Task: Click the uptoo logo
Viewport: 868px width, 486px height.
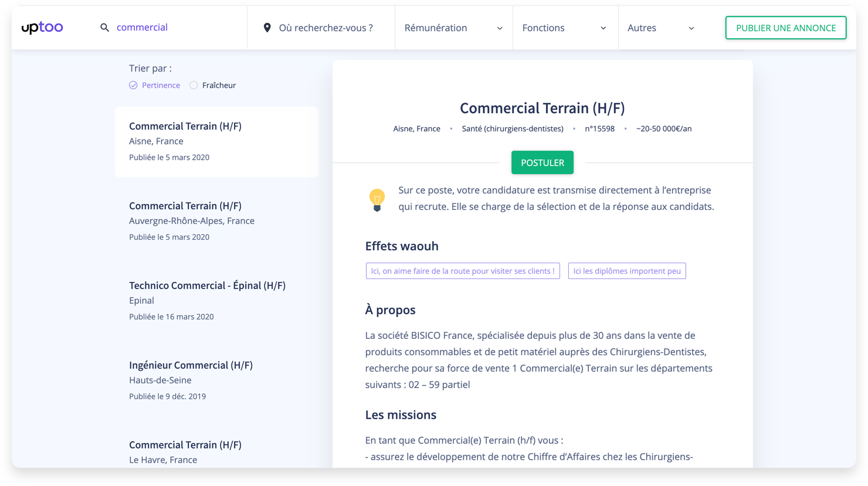Action: [x=42, y=28]
